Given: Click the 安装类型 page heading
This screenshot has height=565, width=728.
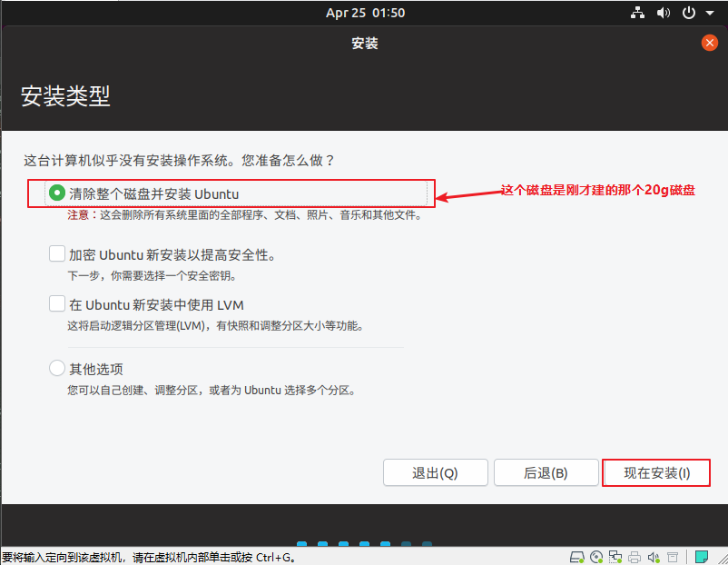Looking at the screenshot, I should point(65,96).
